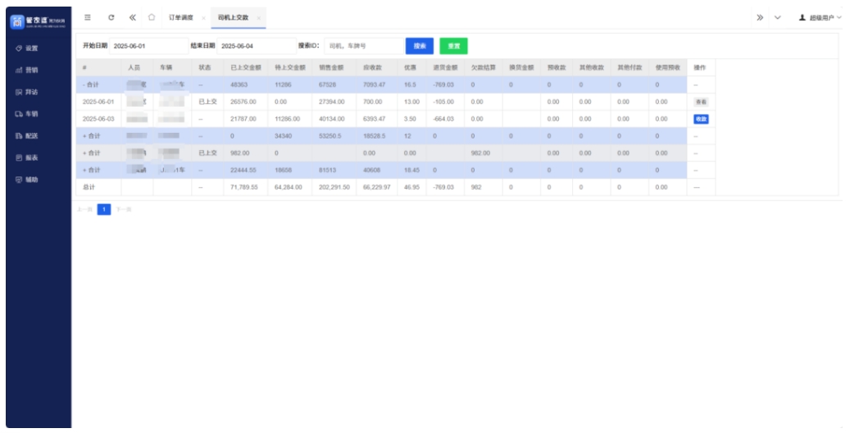868x433 pixels.
Task: Click the 优惠 column header
Action: coord(410,67)
